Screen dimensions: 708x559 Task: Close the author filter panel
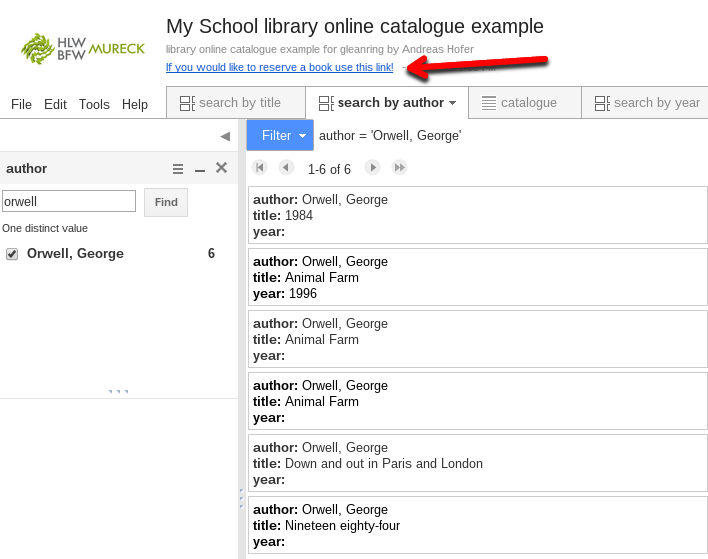click(221, 168)
